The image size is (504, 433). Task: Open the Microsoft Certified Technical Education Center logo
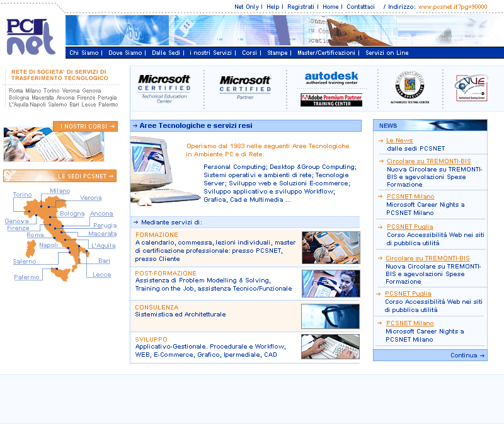tap(164, 89)
